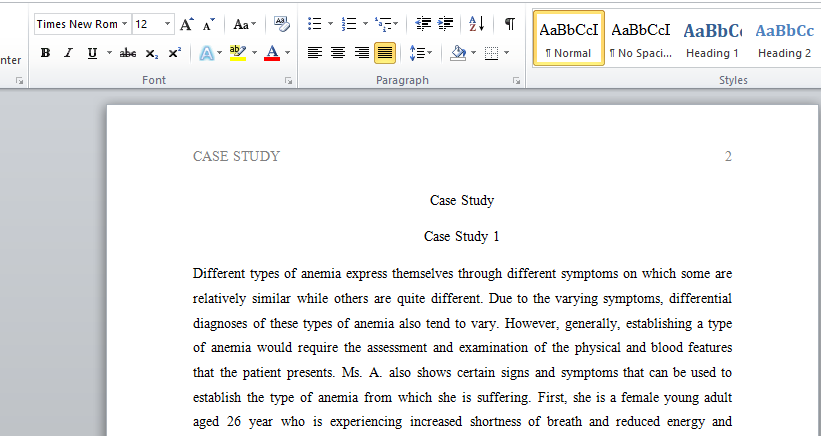Apply the Text Effects glowing A icon
Viewport: 821px width, 436px height.
207,53
